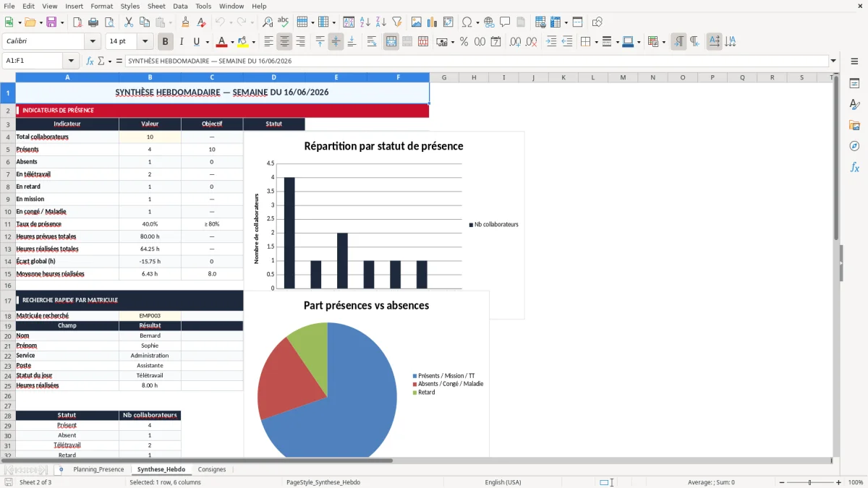Insert a pivot table from the toolbar
The image size is (868, 488).
point(448,22)
